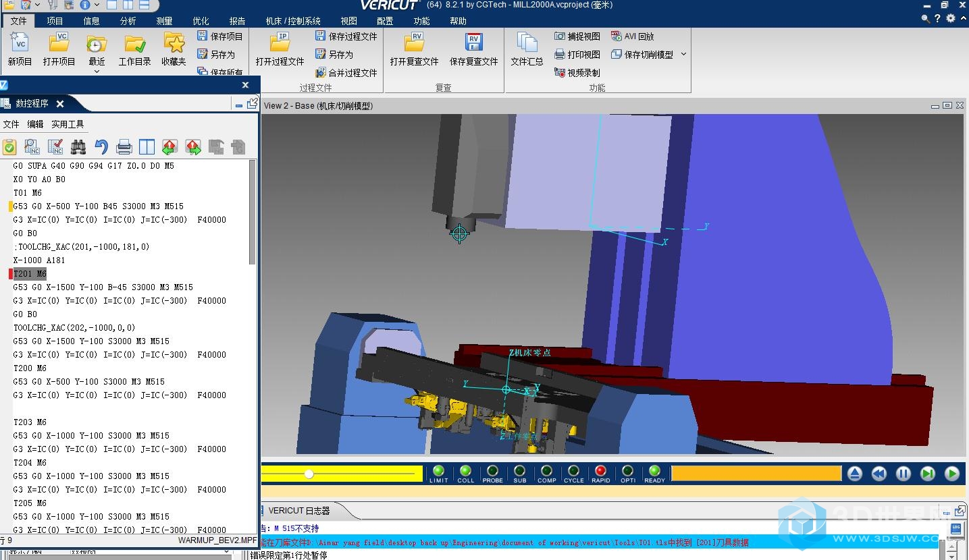
Task: Click the split-pane layout icon
Action: pyautogui.click(x=147, y=147)
